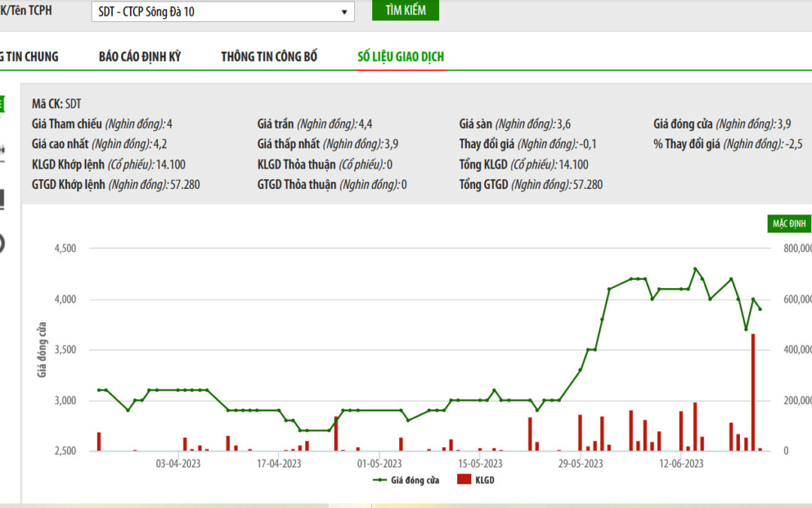Image resolution: width=812 pixels, height=508 pixels.
Task: Click the 29-05-2023 date axis label
Action: [x=581, y=464]
